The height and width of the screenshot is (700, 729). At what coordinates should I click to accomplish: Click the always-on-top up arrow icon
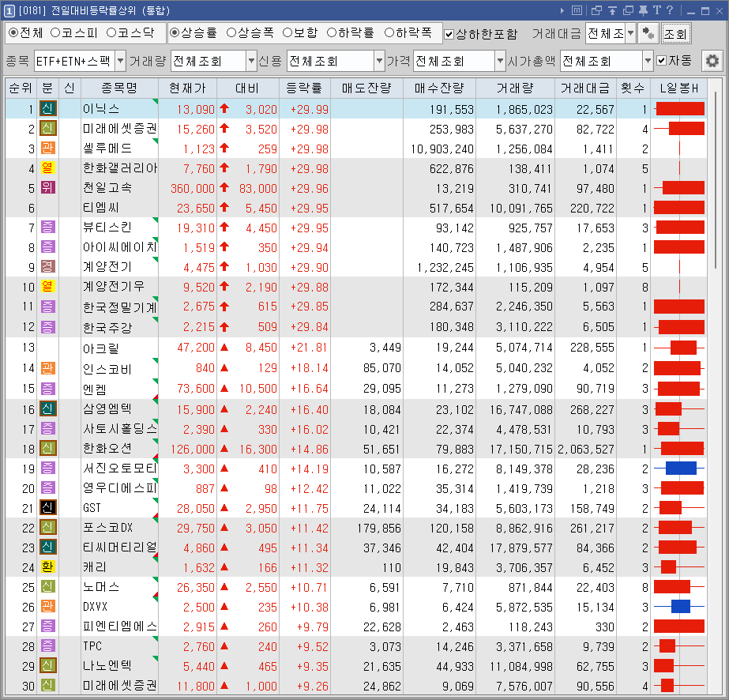[x=612, y=10]
